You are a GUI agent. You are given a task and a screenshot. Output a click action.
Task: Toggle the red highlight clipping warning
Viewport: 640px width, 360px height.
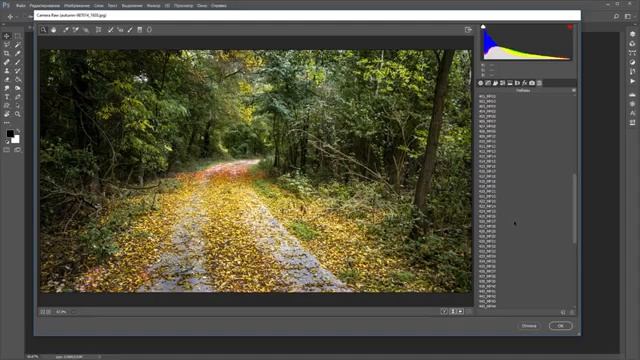click(x=570, y=27)
